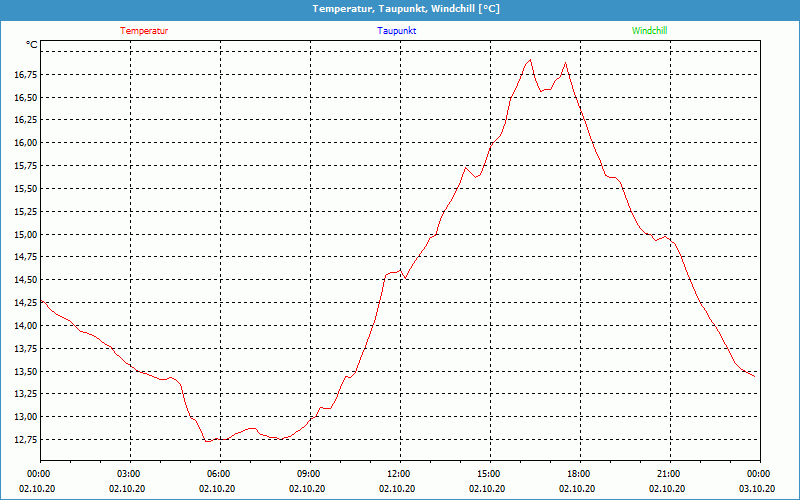Click the 03:00 time axis label
The width and height of the screenshot is (800, 500).
129,474
